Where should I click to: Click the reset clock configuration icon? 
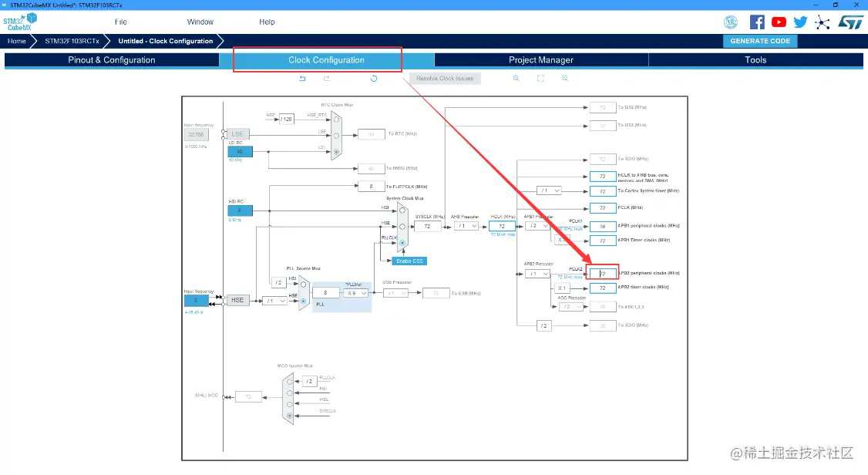click(374, 79)
